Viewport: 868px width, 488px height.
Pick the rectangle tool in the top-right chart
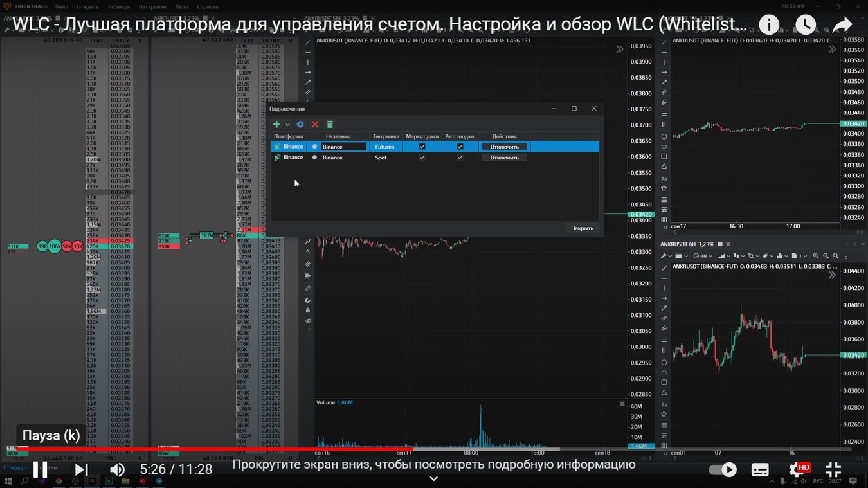coord(664,156)
